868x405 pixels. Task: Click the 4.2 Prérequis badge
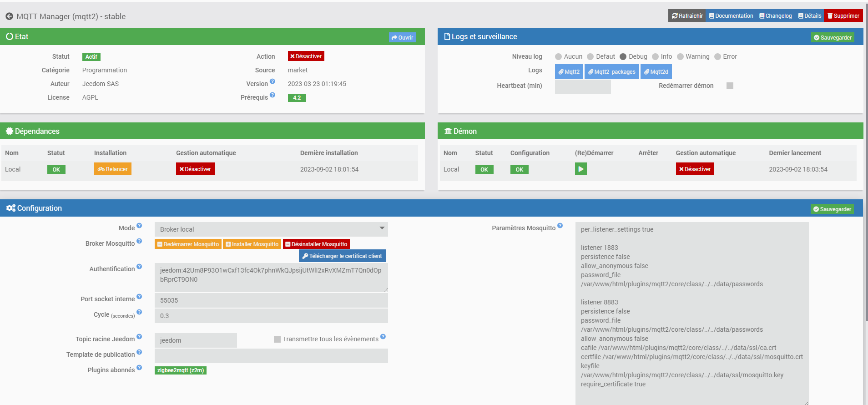coord(297,98)
